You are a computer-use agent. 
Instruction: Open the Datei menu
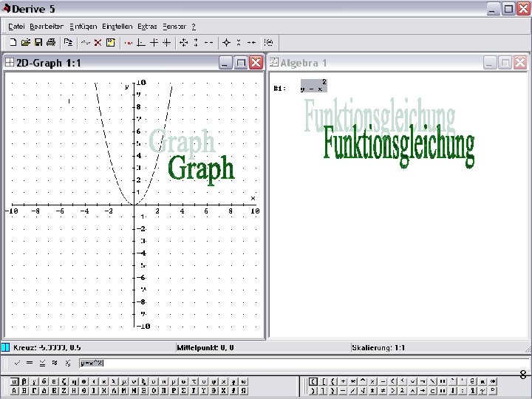tap(16, 26)
